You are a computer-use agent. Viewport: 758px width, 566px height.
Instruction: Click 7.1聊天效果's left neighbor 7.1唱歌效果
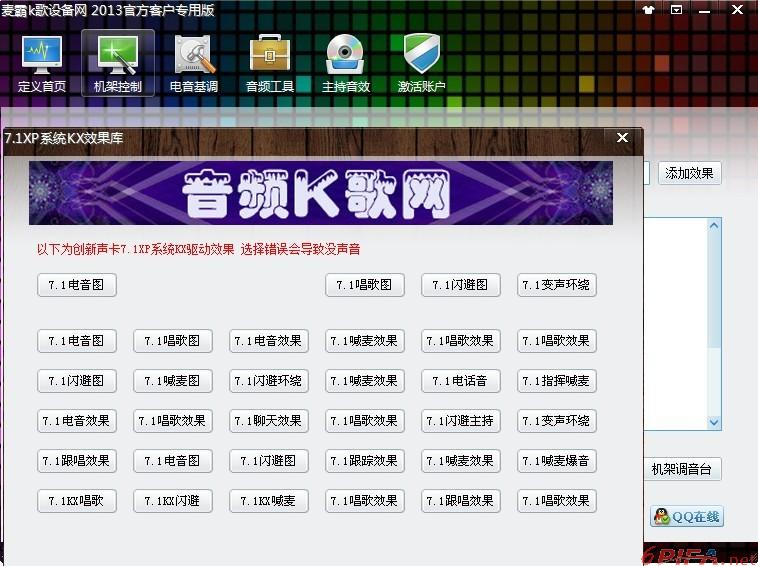[173, 421]
